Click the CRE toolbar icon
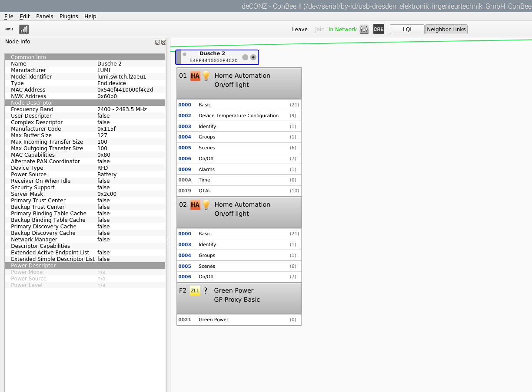Viewport: 532px width, 392px height. pyautogui.click(x=379, y=29)
